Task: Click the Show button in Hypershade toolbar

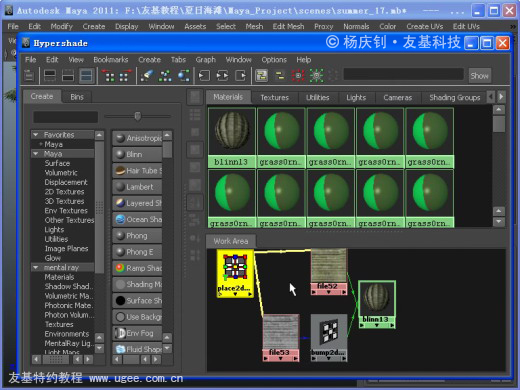Action: [479, 76]
